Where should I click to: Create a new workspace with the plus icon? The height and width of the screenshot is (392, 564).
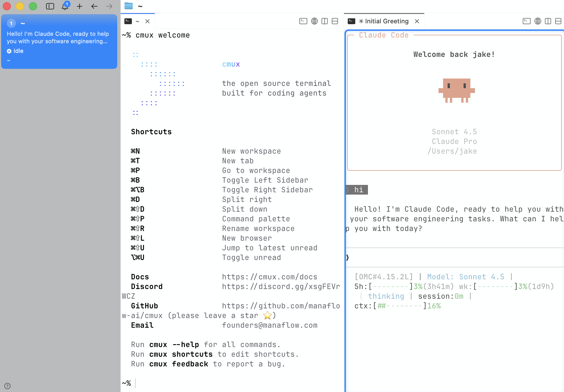pos(80,6)
